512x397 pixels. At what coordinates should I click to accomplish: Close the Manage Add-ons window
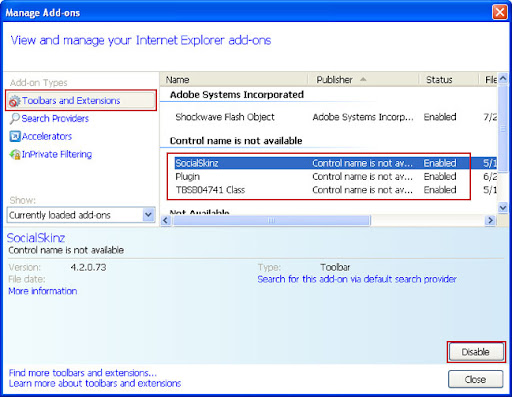pyautogui.click(x=500, y=12)
